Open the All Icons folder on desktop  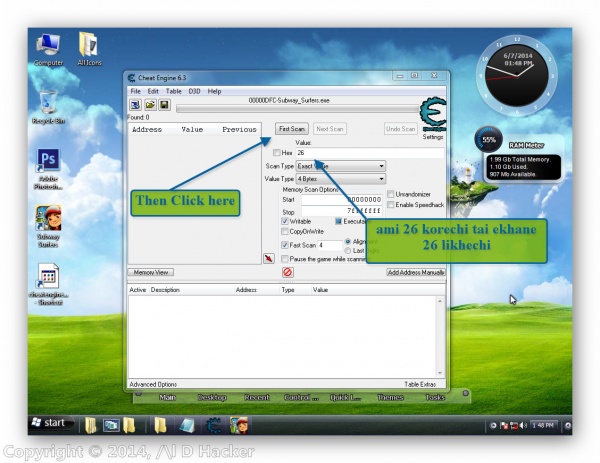pyautogui.click(x=89, y=49)
